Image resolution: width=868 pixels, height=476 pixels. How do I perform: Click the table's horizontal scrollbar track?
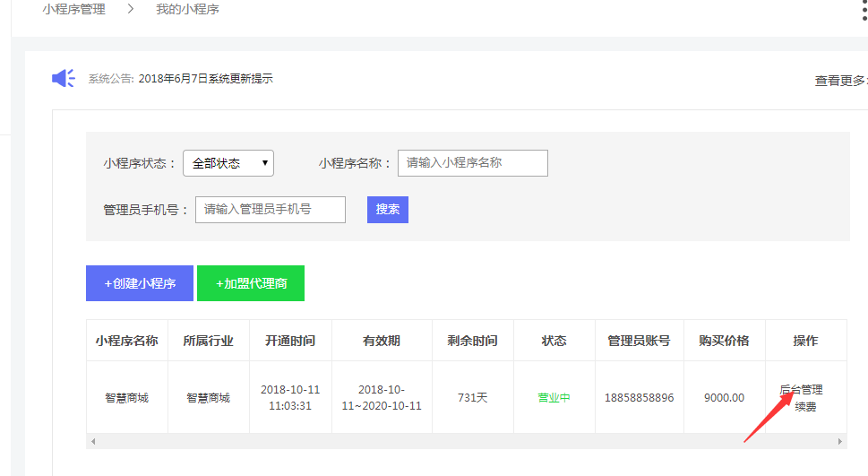tap(466, 442)
